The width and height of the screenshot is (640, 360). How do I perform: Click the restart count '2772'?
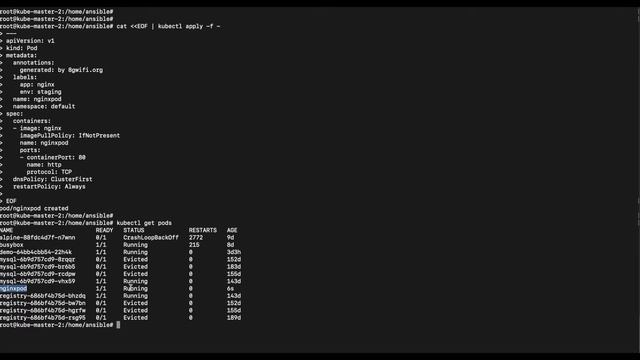(x=196, y=238)
